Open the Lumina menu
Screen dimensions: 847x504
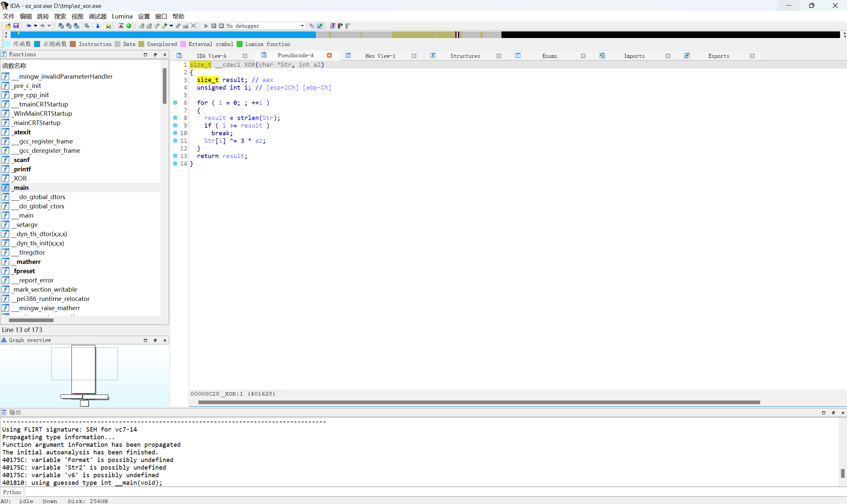(x=122, y=16)
